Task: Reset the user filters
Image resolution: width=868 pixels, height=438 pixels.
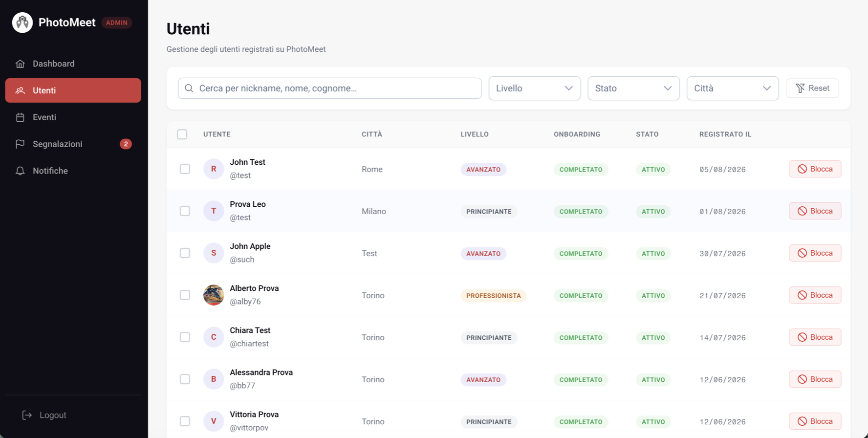Action: click(812, 88)
